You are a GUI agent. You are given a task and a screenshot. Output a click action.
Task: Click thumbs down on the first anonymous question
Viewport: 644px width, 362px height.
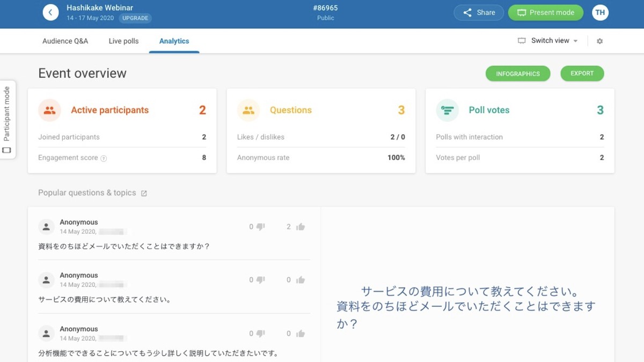[x=260, y=227]
